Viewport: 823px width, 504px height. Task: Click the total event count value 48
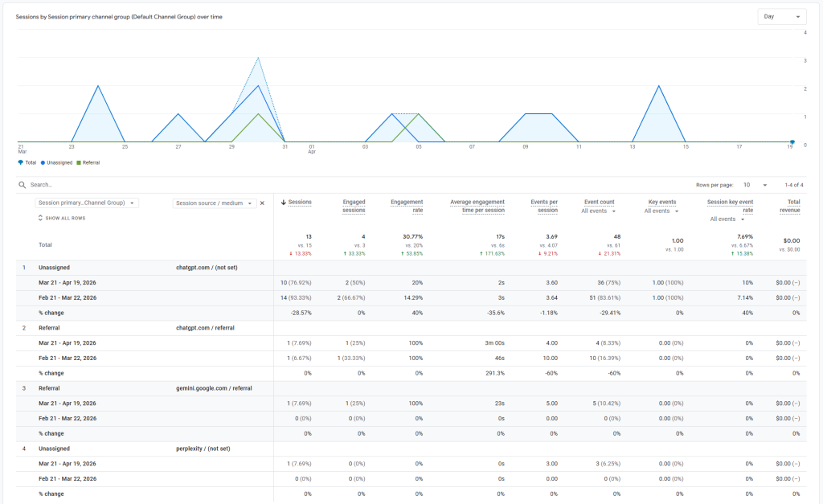pyautogui.click(x=617, y=237)
